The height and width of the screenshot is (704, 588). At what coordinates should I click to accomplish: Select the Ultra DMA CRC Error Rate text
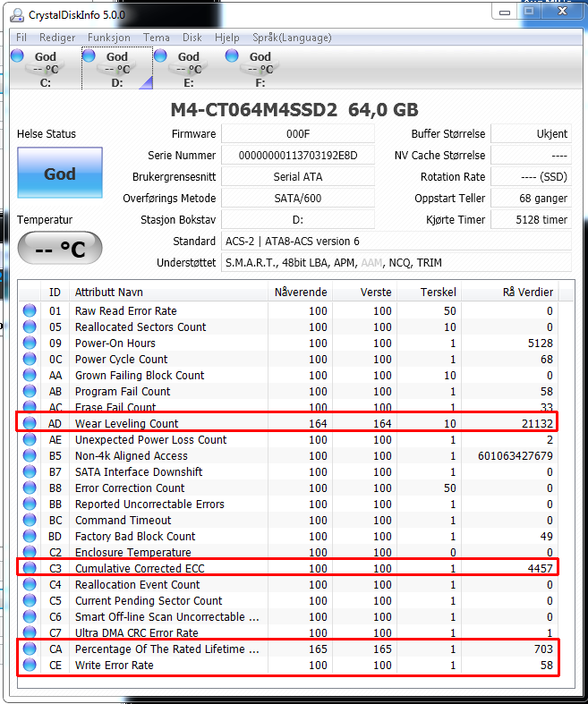pos(137,633)
